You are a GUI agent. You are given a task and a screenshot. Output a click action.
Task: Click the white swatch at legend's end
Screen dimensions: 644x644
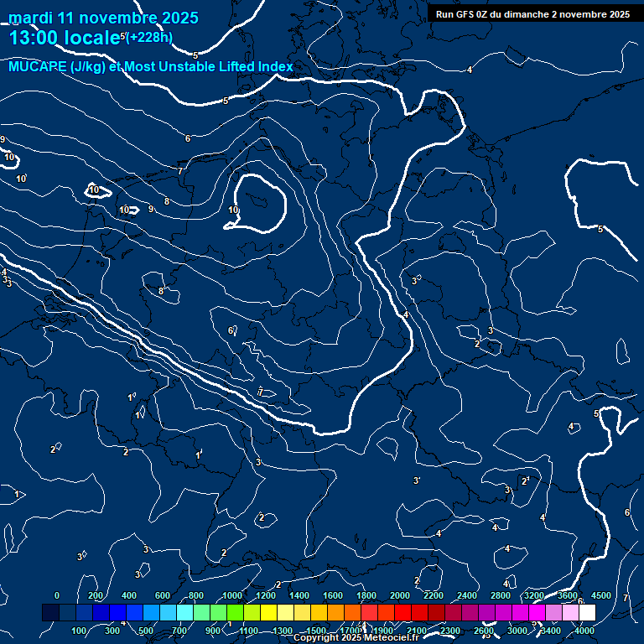(x=587, y=612)
